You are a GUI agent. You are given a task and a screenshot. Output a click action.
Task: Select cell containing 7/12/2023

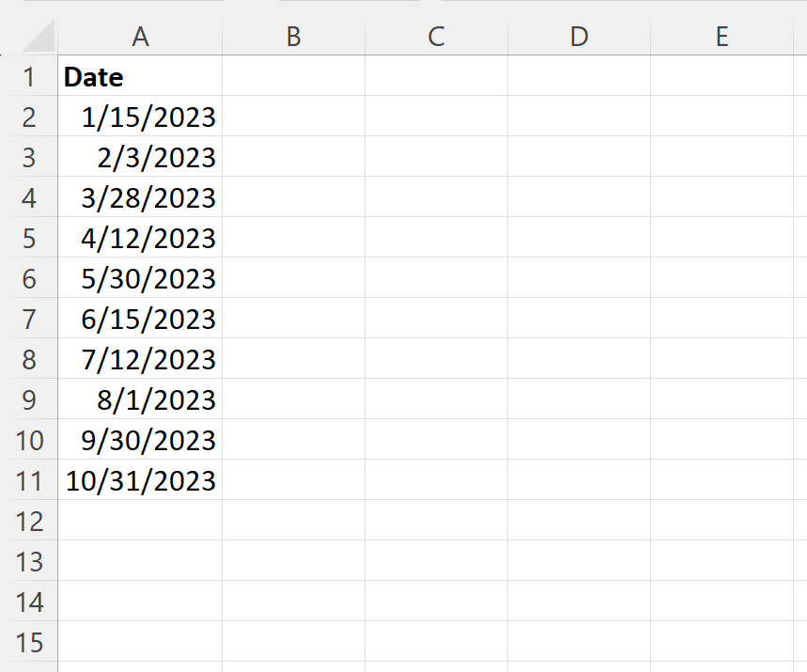point(140,359)
